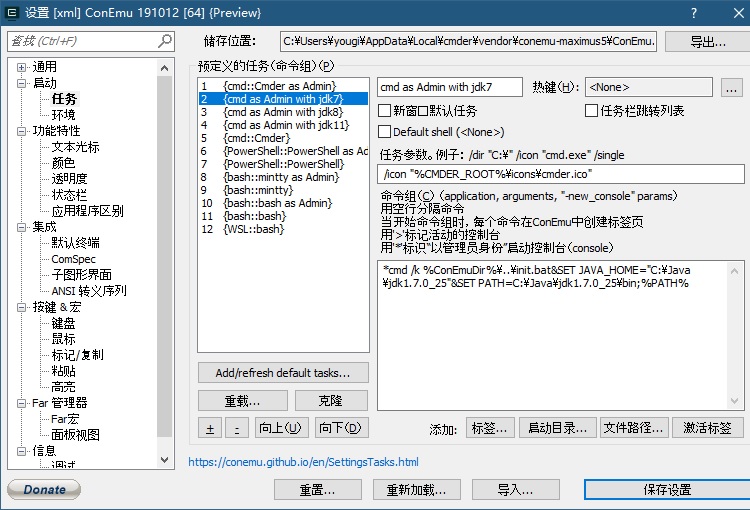Click the hotkey ellipsis button
Image resolution: width=750 pixels, height=510 pixels.
point(731,88)
